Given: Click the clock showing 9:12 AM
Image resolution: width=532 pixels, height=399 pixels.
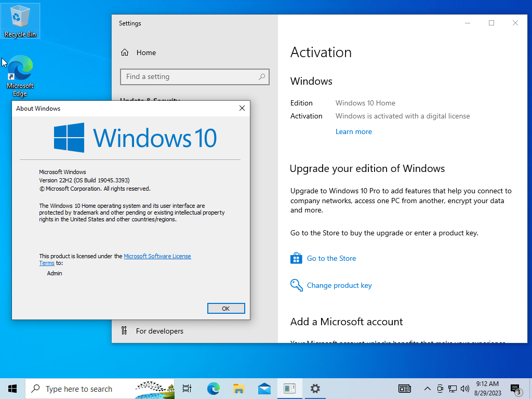Looking at the screenshot, I should pos(487,384).
